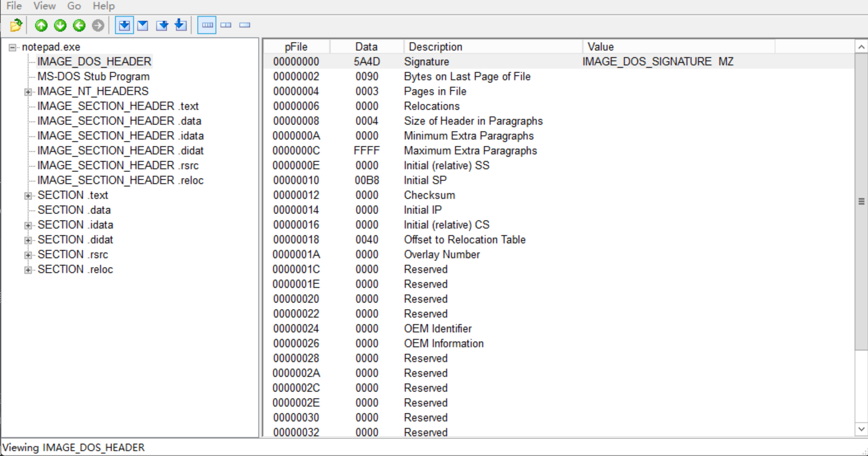Open the View menu

pyautogui.click(x=44, y=6)
